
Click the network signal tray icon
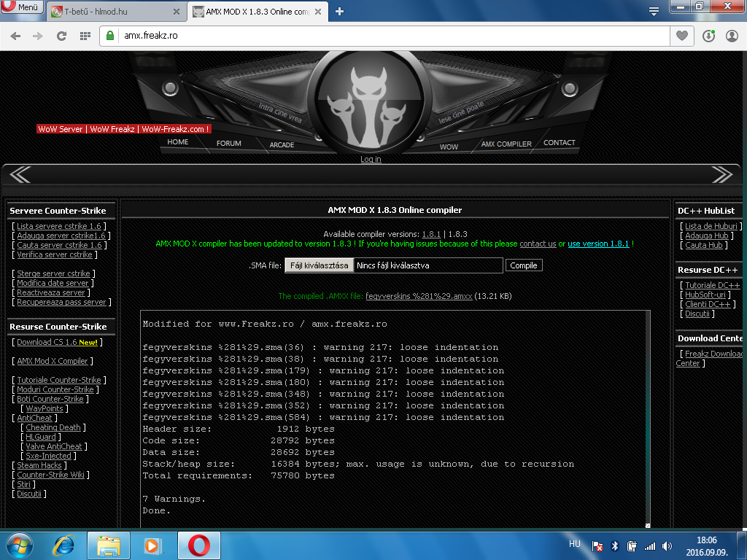point(650,546)
